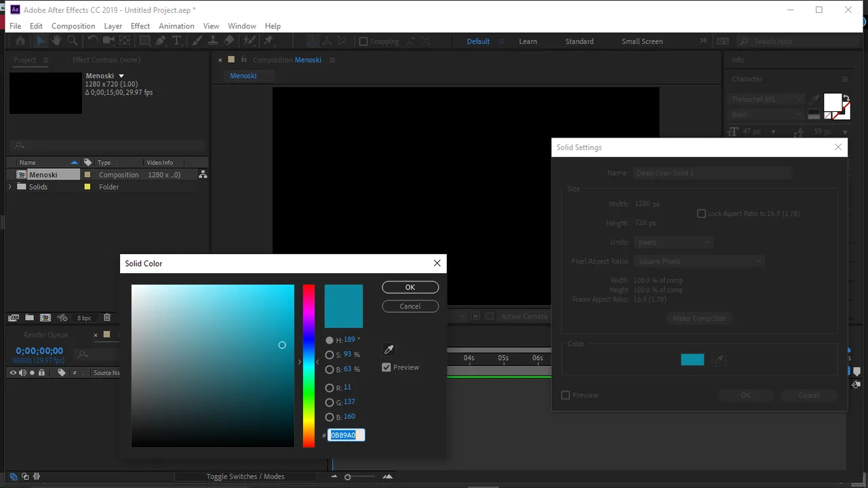Open the Trebuchet MS font family dropdown

tap(766, 99)
